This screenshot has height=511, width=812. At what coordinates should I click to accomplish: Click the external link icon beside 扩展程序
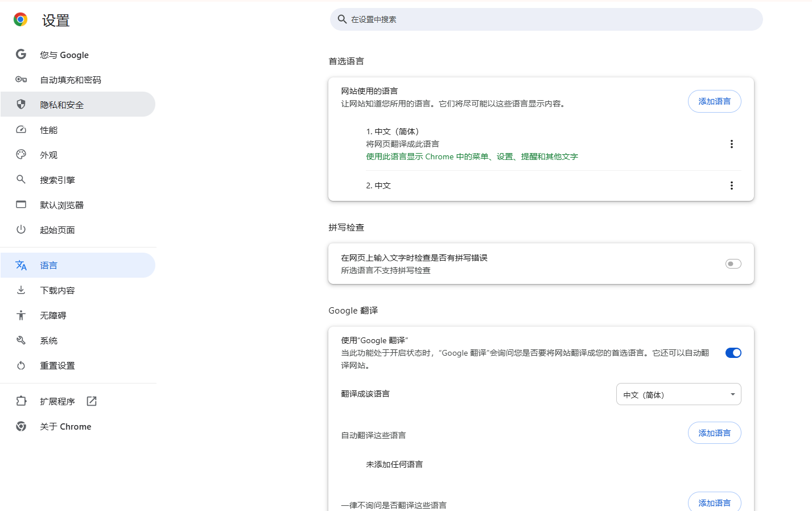(92, 401)
